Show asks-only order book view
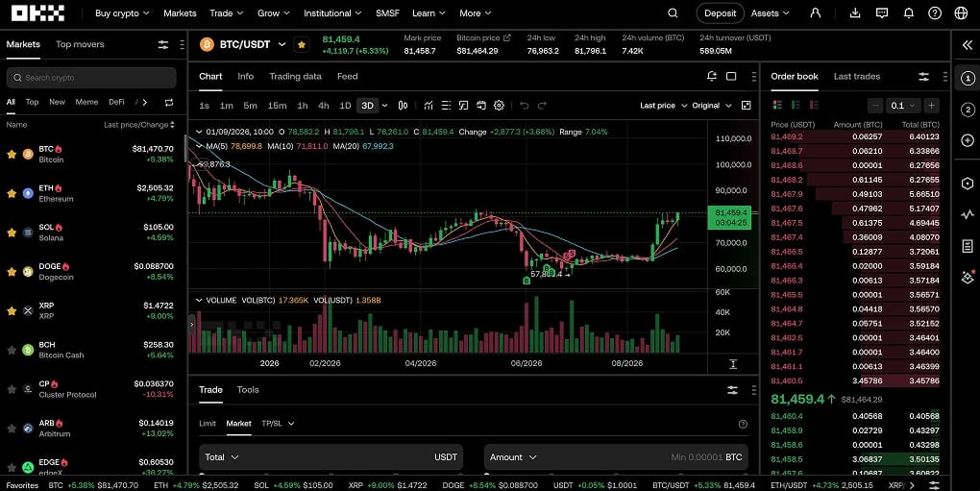 point(814,105)
